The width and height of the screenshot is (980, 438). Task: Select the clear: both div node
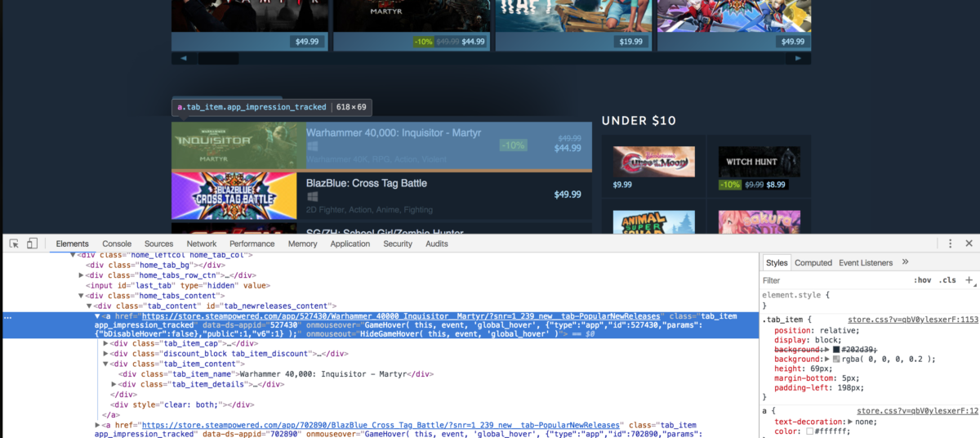pos(184,404)
